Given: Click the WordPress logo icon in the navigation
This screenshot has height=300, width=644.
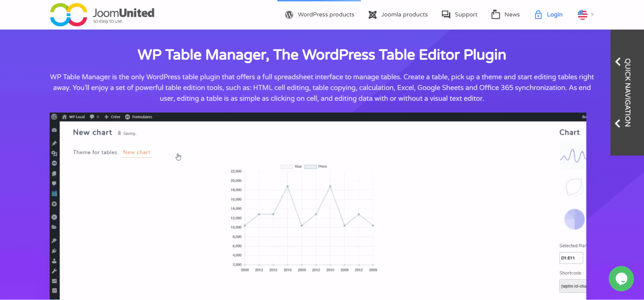Looking at the screenshot, I should click(x=289, y=15).
